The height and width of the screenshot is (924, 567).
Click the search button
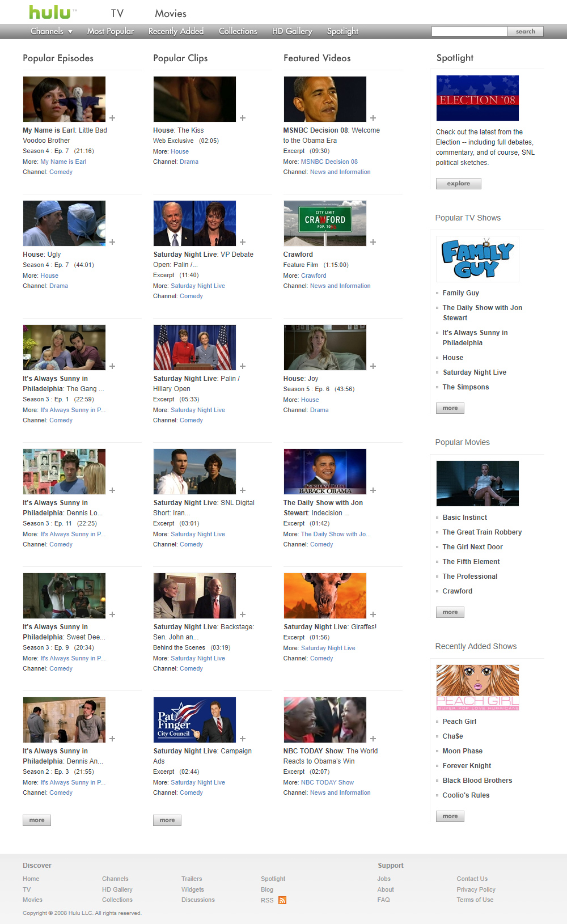pos(526,31)
